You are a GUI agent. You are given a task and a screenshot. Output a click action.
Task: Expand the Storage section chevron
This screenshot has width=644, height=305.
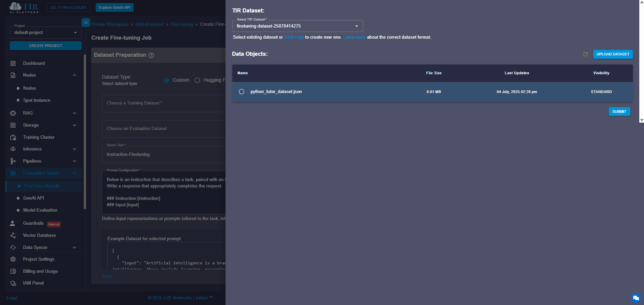click(75, 125)
